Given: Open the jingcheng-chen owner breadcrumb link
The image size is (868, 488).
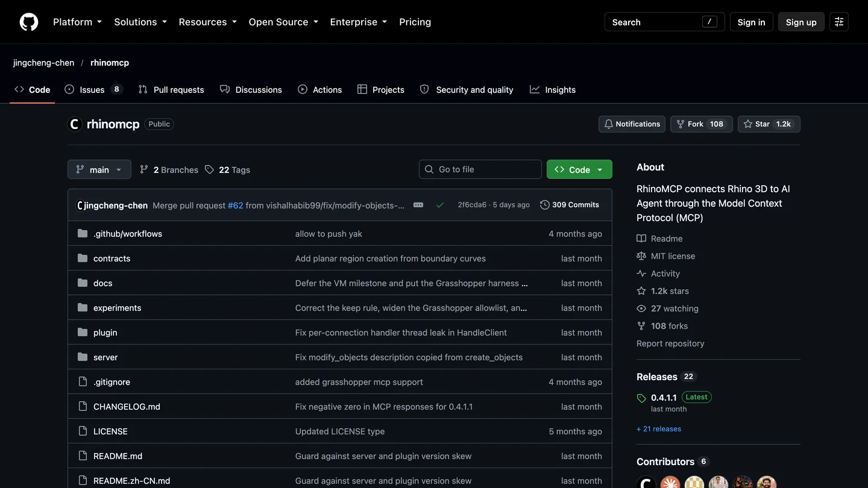Looking at the screenshot, I should (x=44, y=63).
